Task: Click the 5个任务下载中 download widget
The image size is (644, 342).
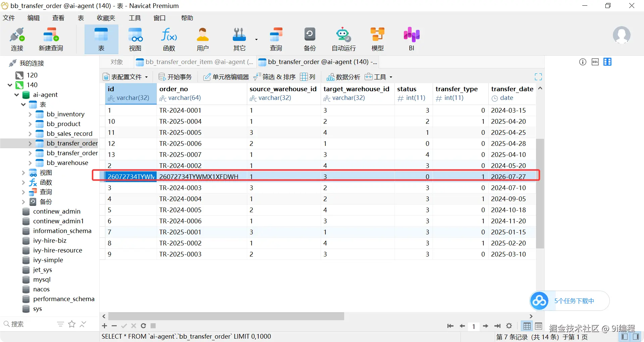Action: coord(570,301)
